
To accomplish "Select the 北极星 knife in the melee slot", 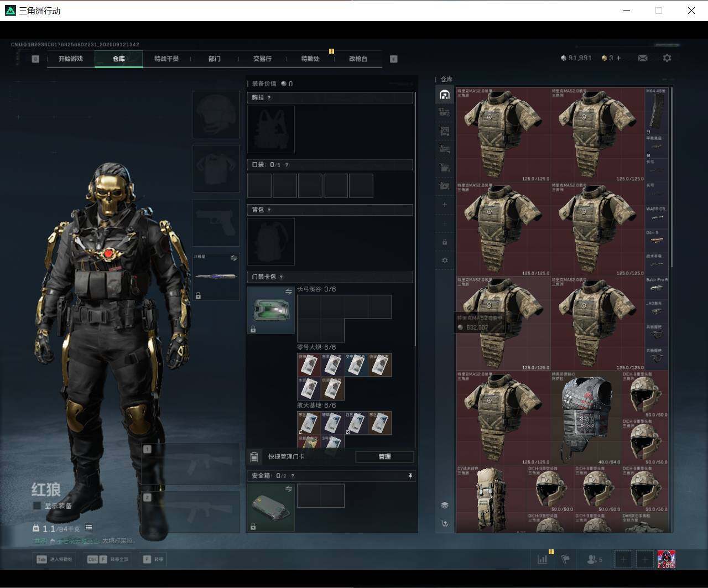I will coord(216,277).
